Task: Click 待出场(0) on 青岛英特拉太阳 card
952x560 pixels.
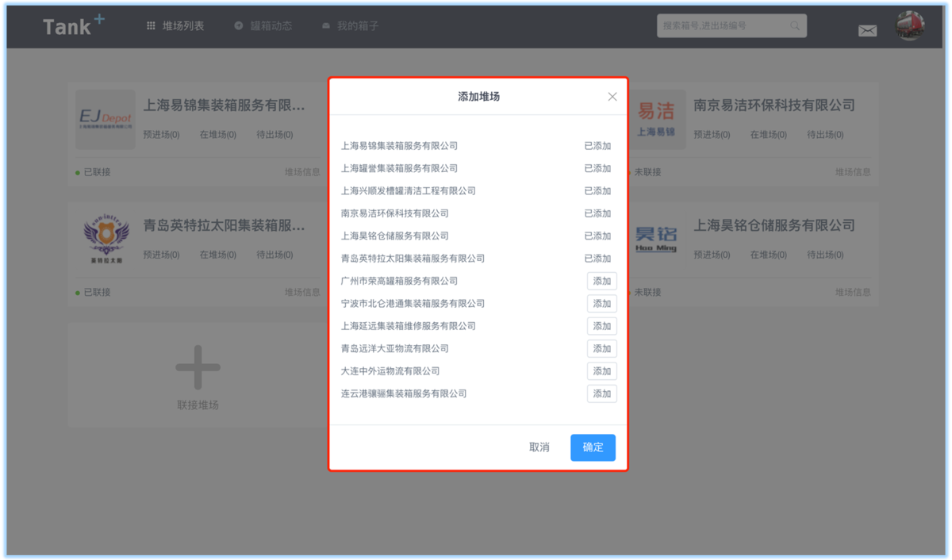Action: (274, 255)
